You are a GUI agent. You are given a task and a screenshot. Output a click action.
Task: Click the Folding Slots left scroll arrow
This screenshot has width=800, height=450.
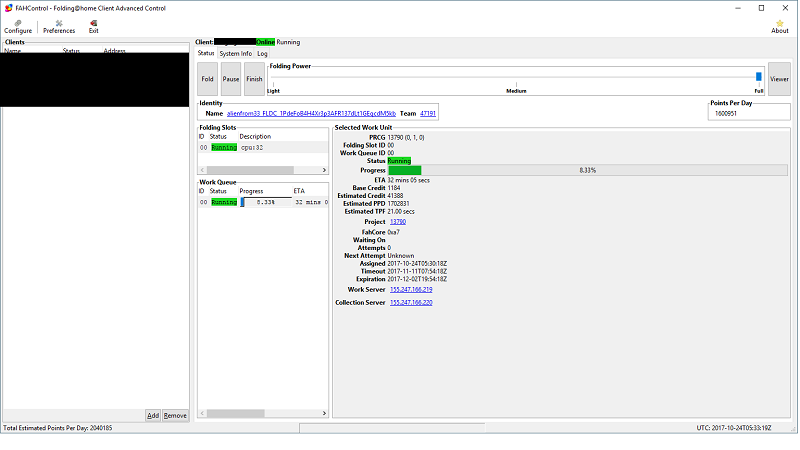click(x=203, y=170)
